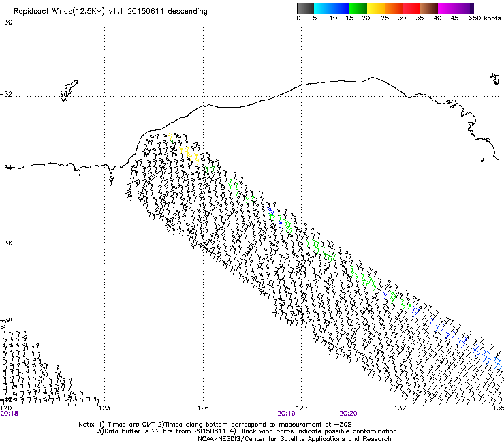Click the gray 0-5 knots color segment
This screenshot has width=504, height=443.
(305, 8)
